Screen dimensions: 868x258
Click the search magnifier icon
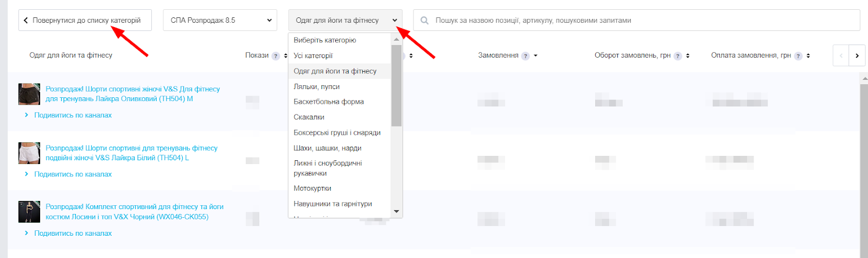425,21
